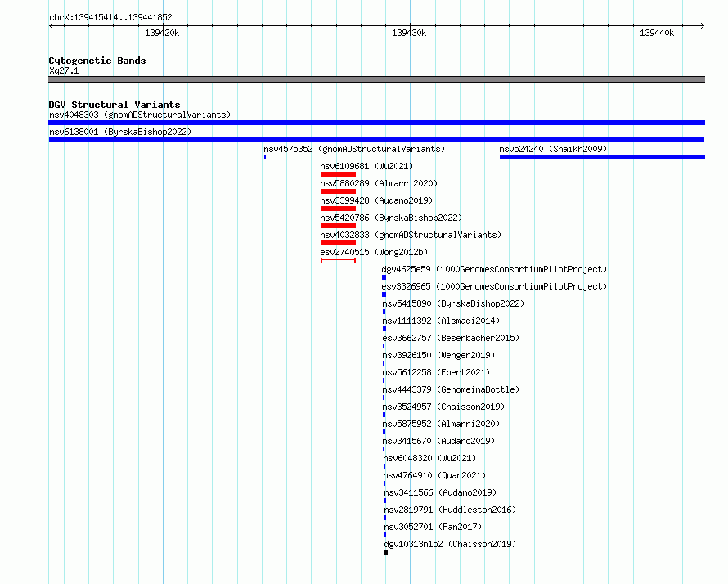Click the blue bar under nsv6138001
The image size is (728, 584).
click(376, 140)
